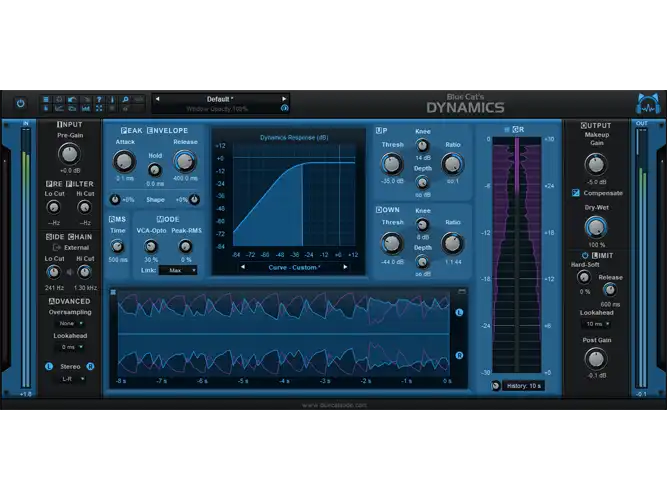Open the Oversampling None dropdown
Image resolution: width=667 pixels, height=500 pixels.
click(70, 323)
